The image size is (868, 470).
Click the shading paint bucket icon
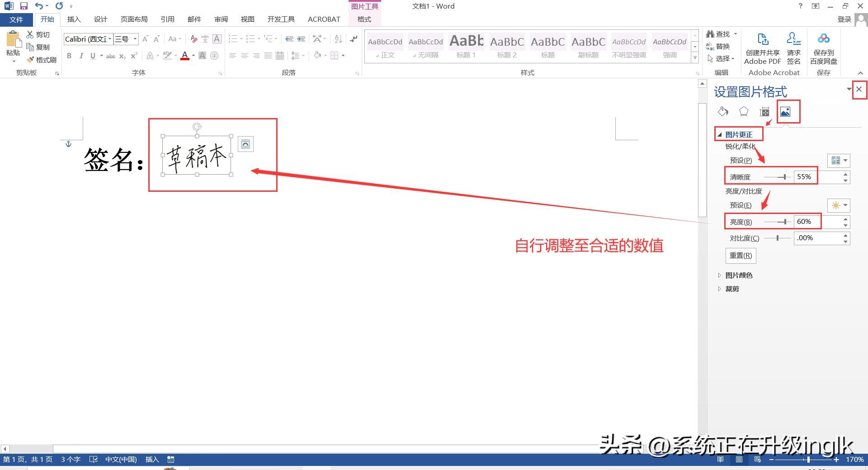pyautogui.click(x=317, y=55)
